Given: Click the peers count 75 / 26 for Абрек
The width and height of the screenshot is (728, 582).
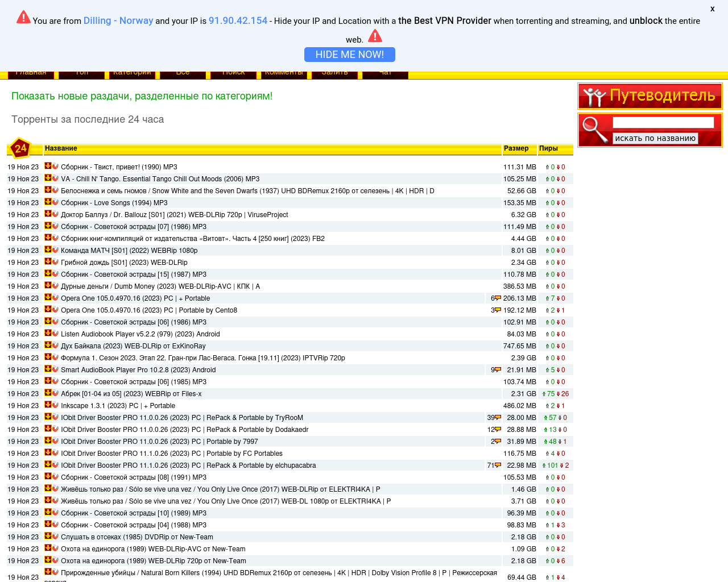Looking at the screenshot, I should [556, 394].
